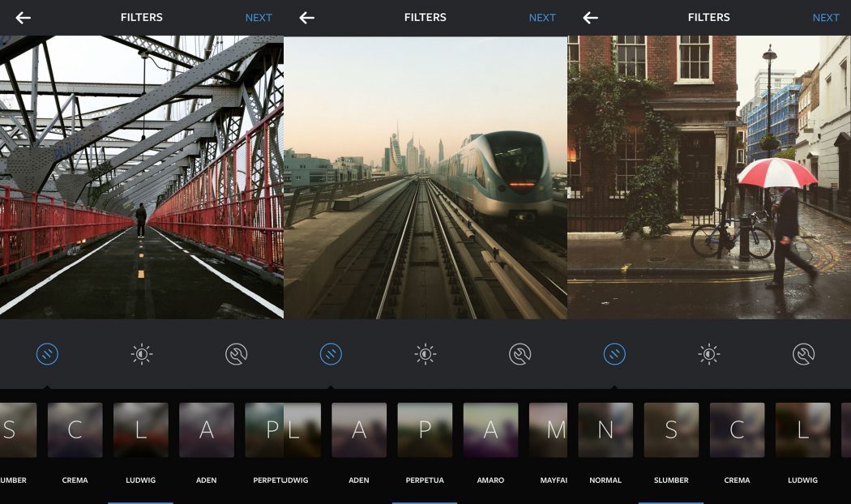This screenshot has height=504, width=851.
Task: Tap NEXT on the umbrella photo
Action: 825,17
